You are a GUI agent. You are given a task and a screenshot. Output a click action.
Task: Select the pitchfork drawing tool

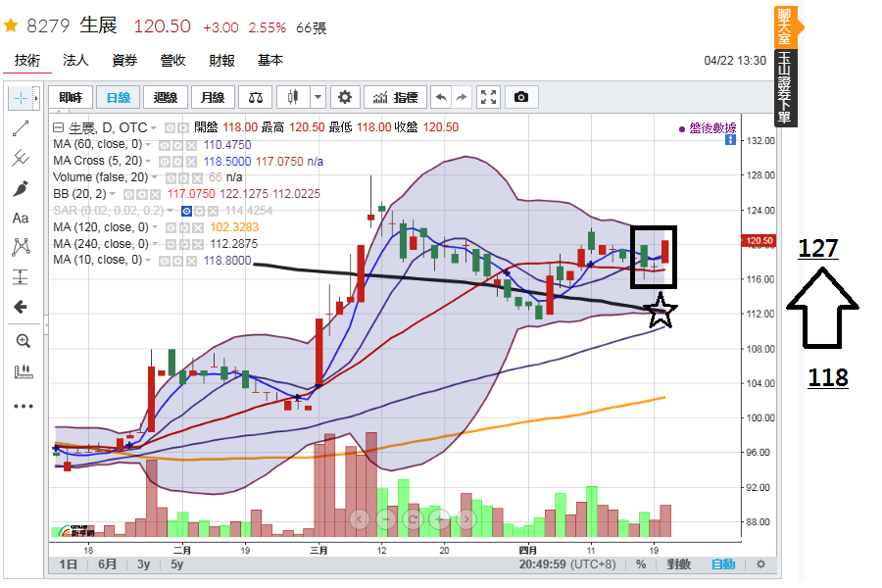click(x=21, y=158)
